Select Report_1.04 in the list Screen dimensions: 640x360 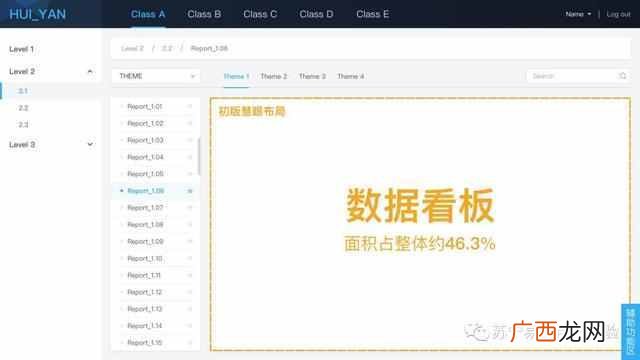(x=145, y=157)
